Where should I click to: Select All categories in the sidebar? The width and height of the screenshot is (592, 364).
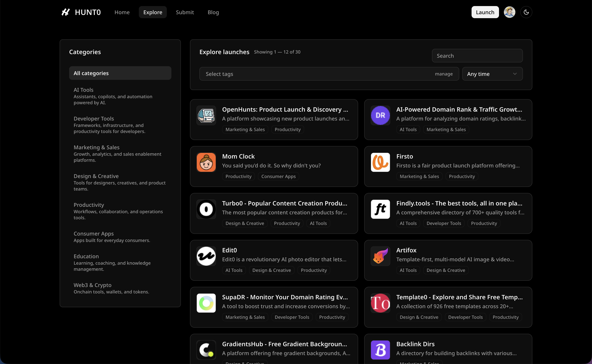[x=120, y=73]
